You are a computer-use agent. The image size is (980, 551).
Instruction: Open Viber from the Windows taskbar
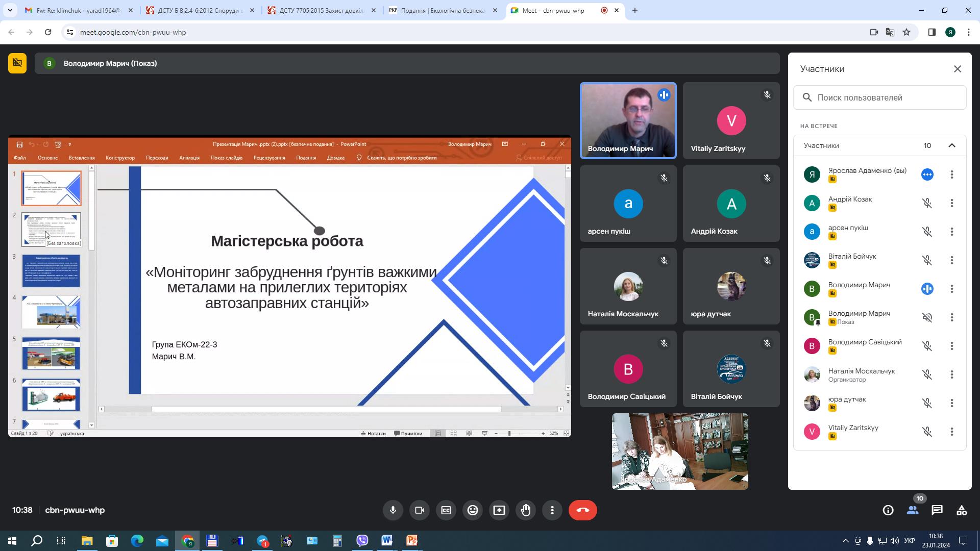tap(362, 540)
